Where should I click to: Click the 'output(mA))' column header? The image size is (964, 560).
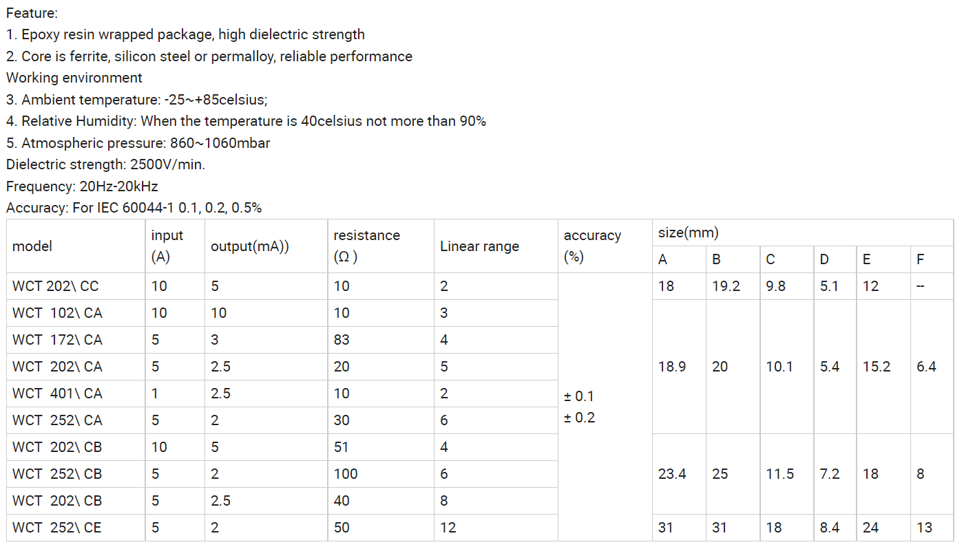click(266, 246)
